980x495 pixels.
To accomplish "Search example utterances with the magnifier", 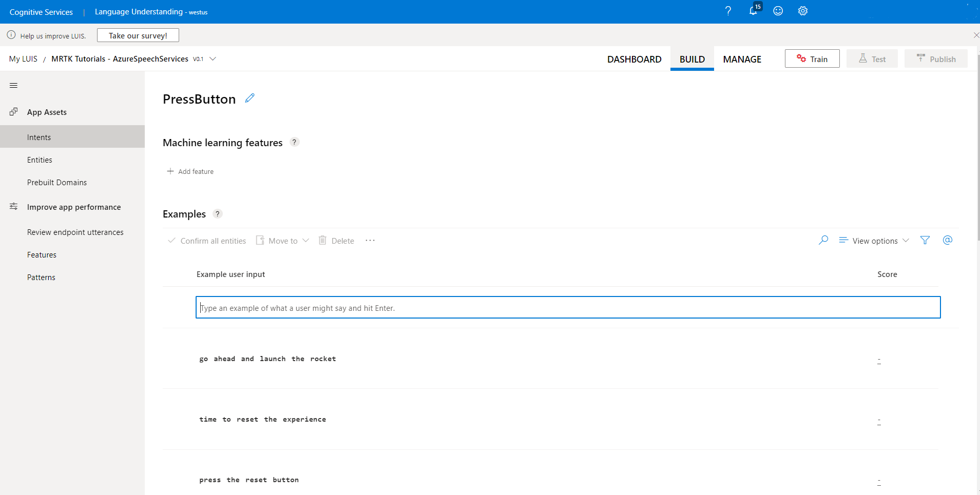I will pyautogui.click(x=823, y=240).
